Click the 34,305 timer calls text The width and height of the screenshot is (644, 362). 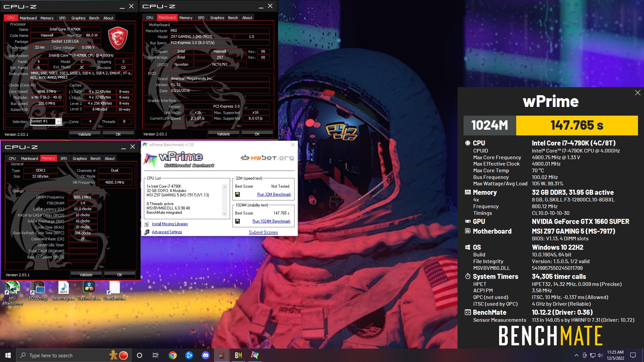click(559, 277)
